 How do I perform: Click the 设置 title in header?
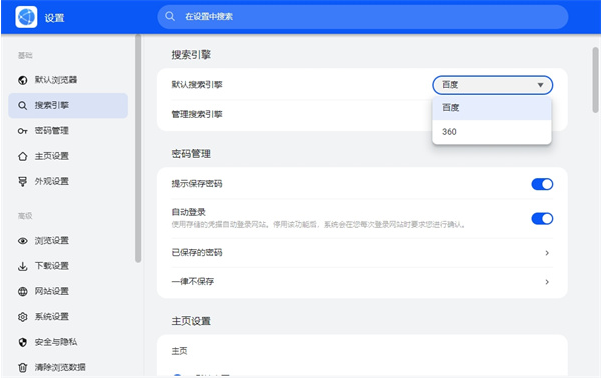(54, 18)
